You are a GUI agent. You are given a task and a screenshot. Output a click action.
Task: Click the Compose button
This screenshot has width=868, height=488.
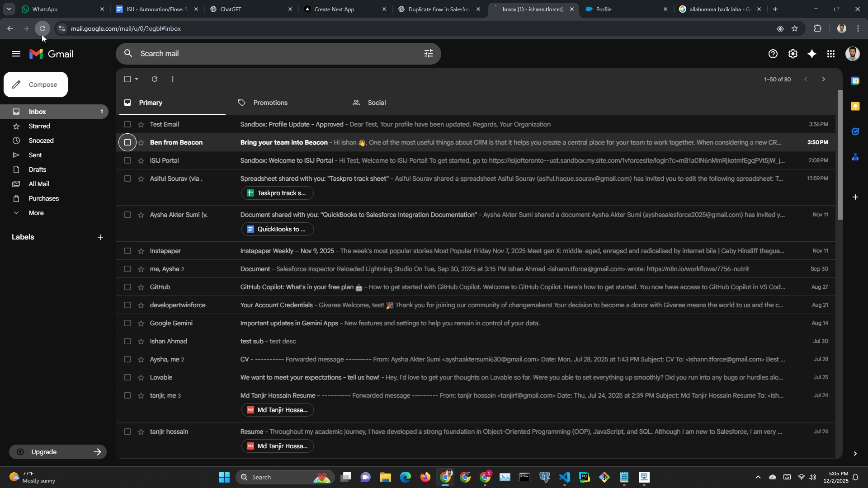[x=36, y=84]
